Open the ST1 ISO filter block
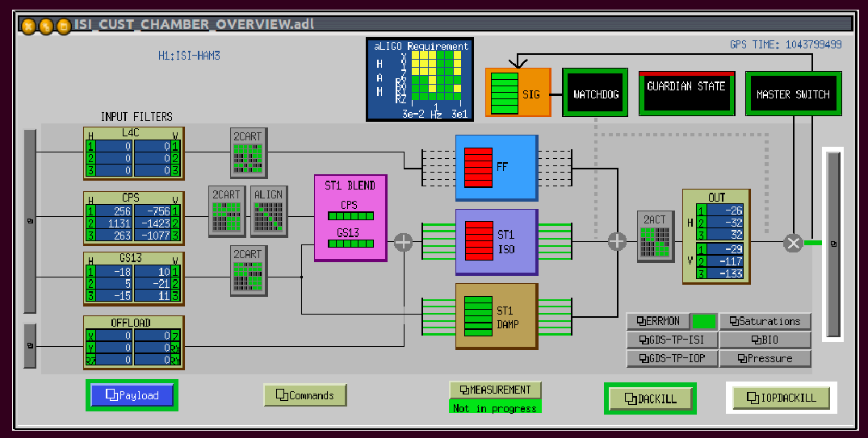 496,242
